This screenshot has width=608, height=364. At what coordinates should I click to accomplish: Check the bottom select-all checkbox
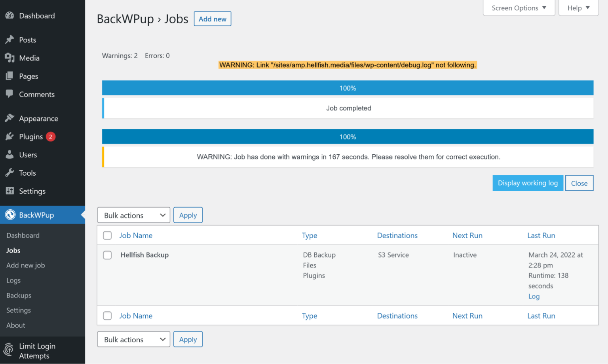click(107, 316)
